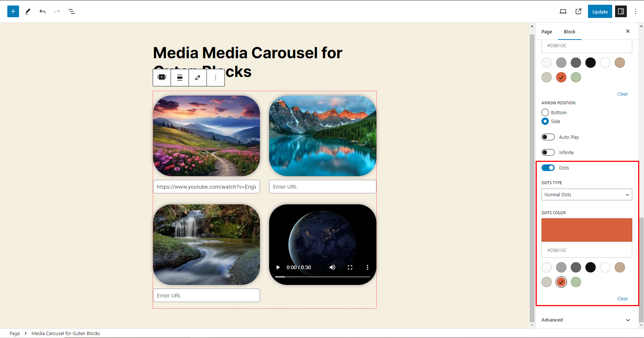Select the mountain lake image
This screenshot has height=338, width=644.
pos(323,136)
